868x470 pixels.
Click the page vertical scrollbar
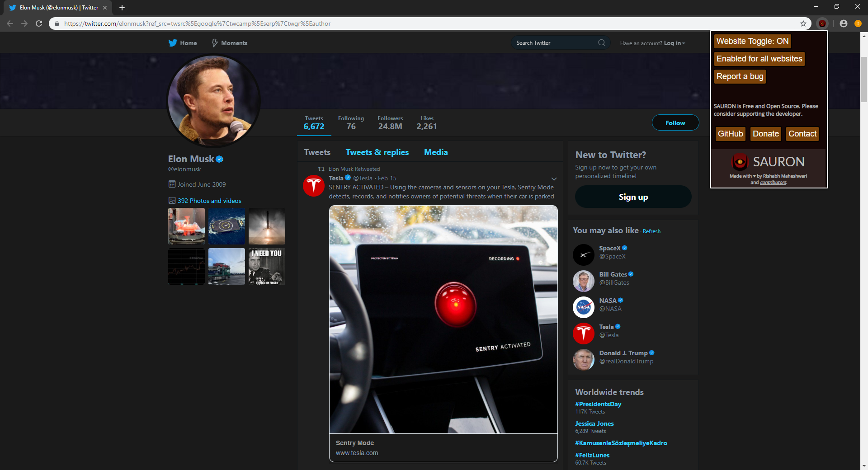pos(864,80)
